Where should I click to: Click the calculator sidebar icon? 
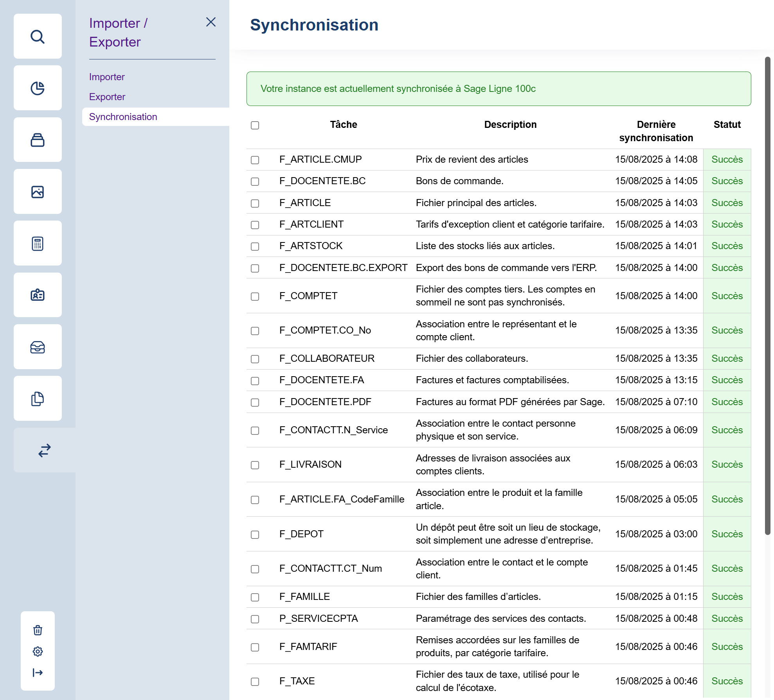(x=38, y=243)
